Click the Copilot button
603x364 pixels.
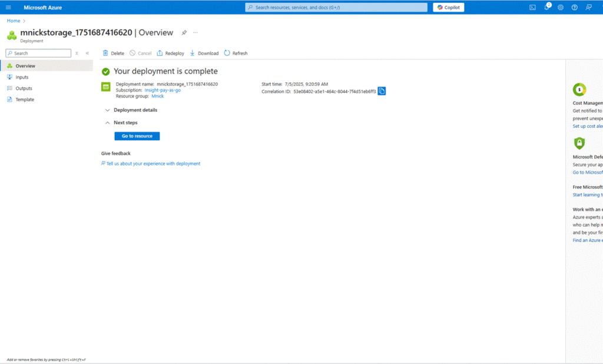pyautogui.click(x=449, y=8)
